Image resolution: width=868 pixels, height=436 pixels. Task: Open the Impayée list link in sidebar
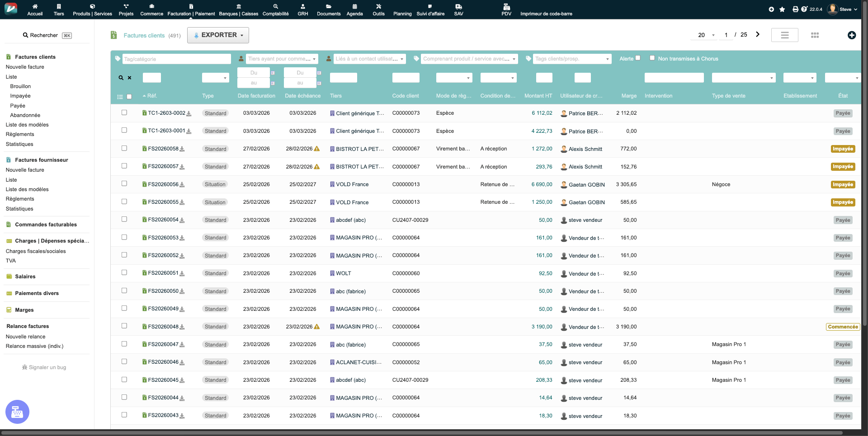pyautogui.click(x=20, y=96)
